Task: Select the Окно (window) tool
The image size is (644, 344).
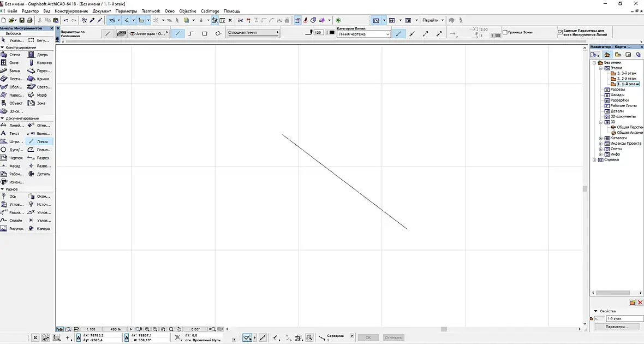Action: pos(11,62)
